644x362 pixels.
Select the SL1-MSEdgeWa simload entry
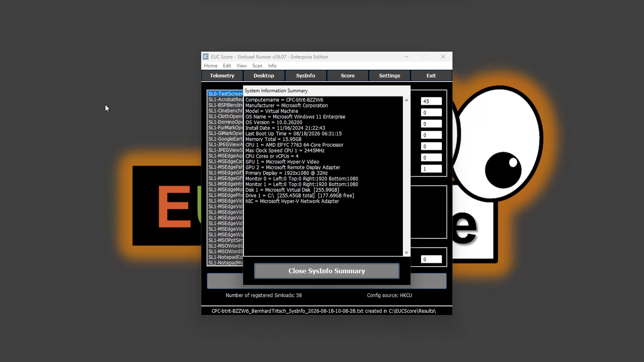click(x=225, y=234)
